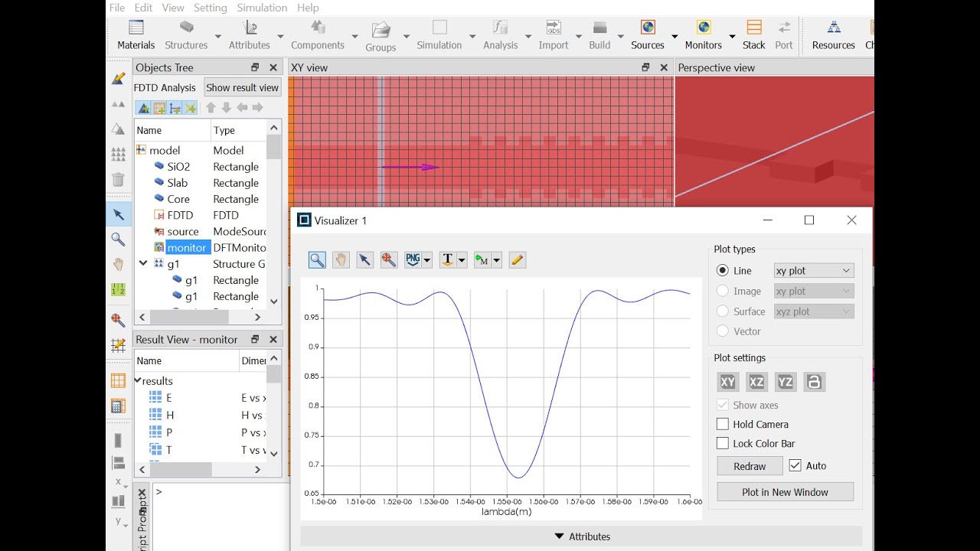This screenshot has width=980, height=551.
Task: Toggle the Auto redraw checkbox
Action: pos(795,465)
